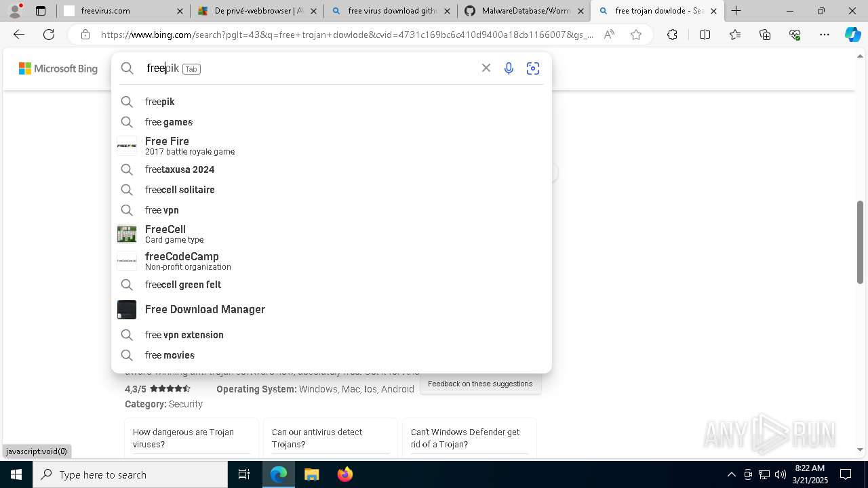868x488 pixels.
Task: Open Collections icon in toolbar
Action: (x=765, y=35)
